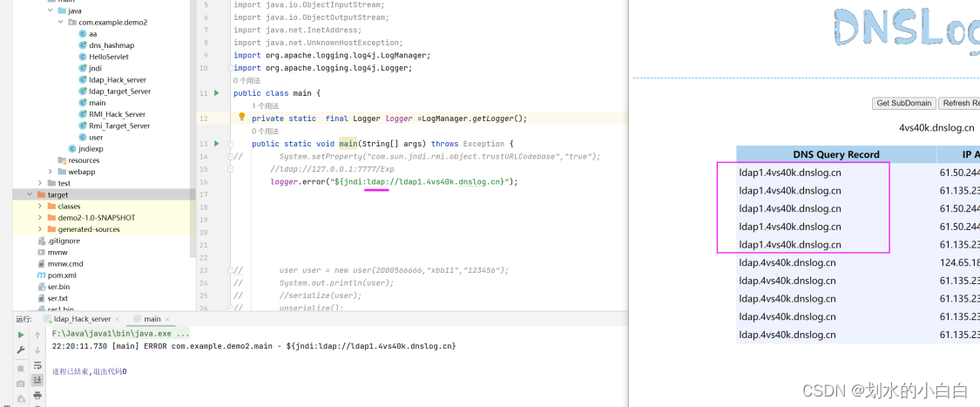Click the DNS Query Record column header
980x407 pixels.
(836, 154)
